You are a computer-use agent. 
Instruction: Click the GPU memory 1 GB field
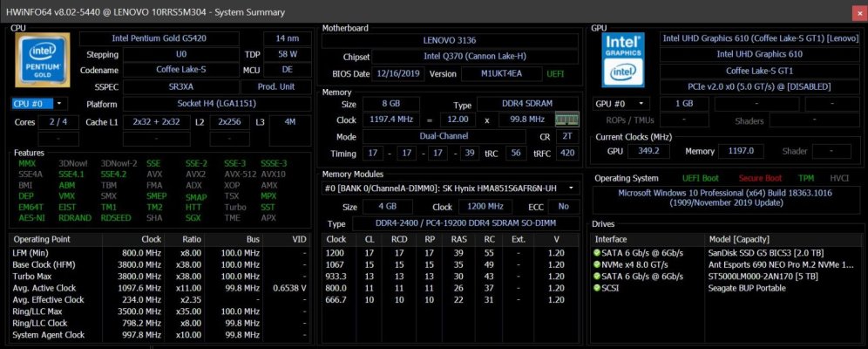[x=684, y=104]
